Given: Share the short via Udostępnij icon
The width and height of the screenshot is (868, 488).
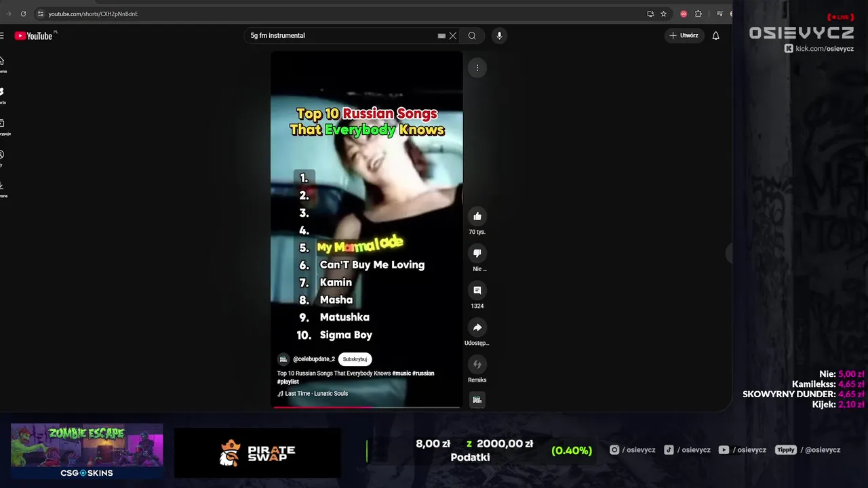Looking at the screenshot, I should (x=477, y=327).
